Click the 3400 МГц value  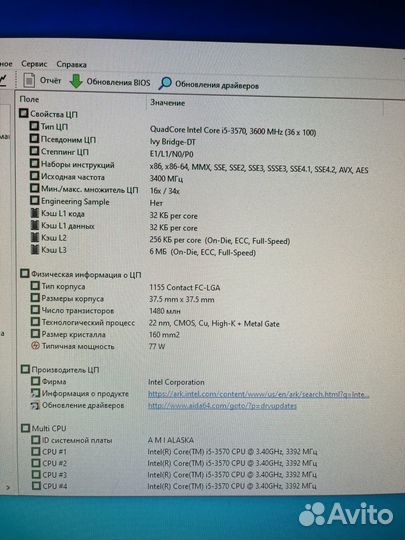pos(166,179)
